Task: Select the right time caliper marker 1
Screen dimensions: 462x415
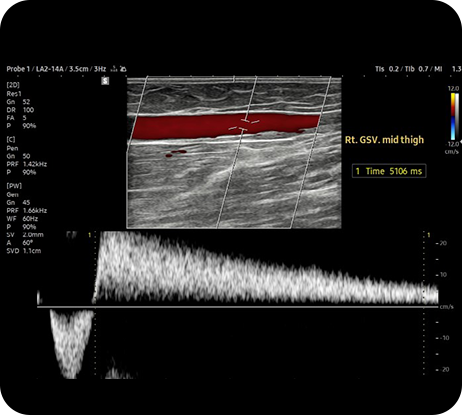Action: coord(429,235)
